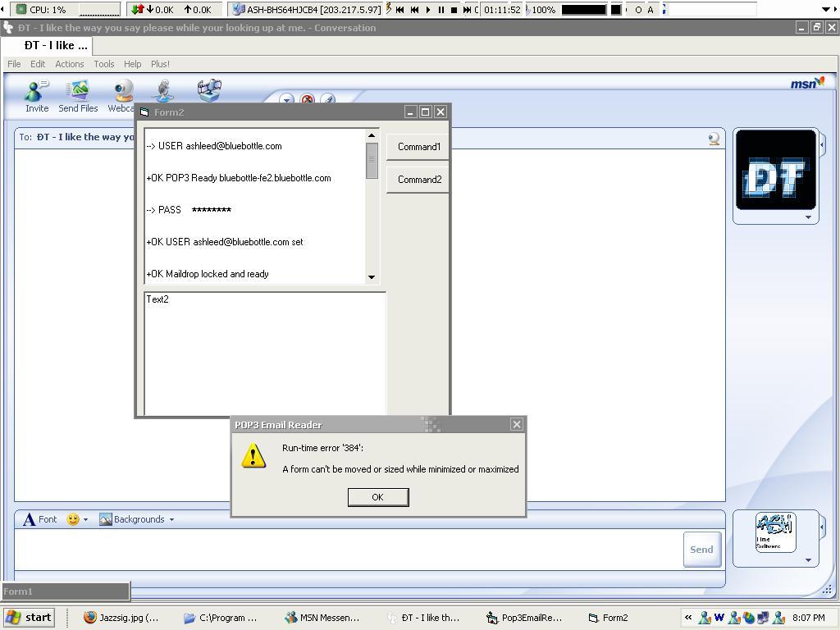Expand the DT display picture options arrow
Viewport: 840px width, 630px height.
(808, 217)
